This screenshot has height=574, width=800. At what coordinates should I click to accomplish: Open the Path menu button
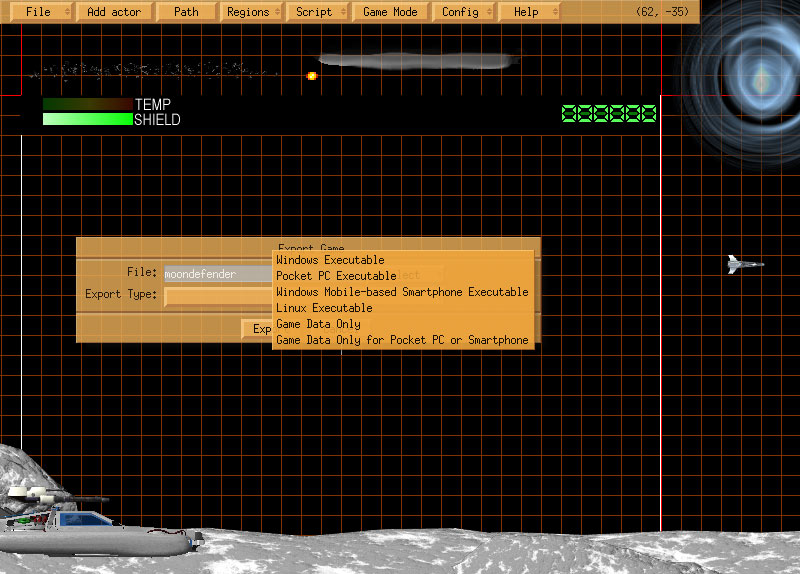pyautogui.click(x=186, y=12)
